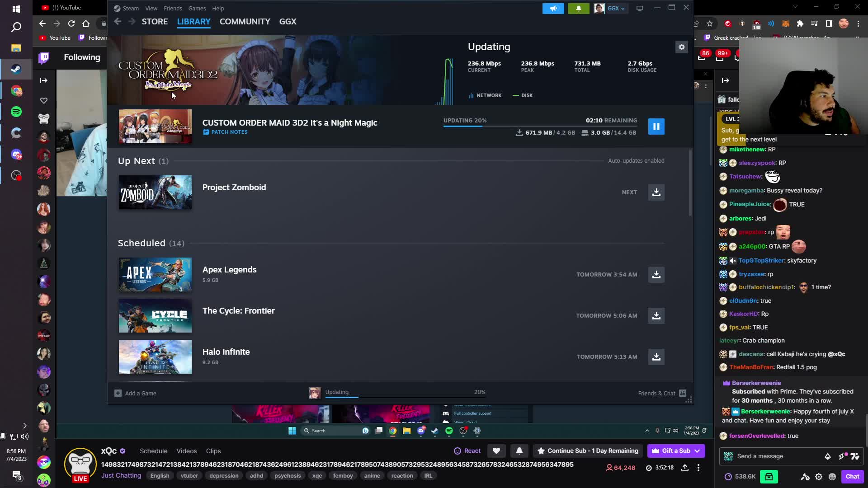Viewport: 868px width, 488px height.
Task: Click Steam announcements megaphone icon
Action: pos(553,8)
